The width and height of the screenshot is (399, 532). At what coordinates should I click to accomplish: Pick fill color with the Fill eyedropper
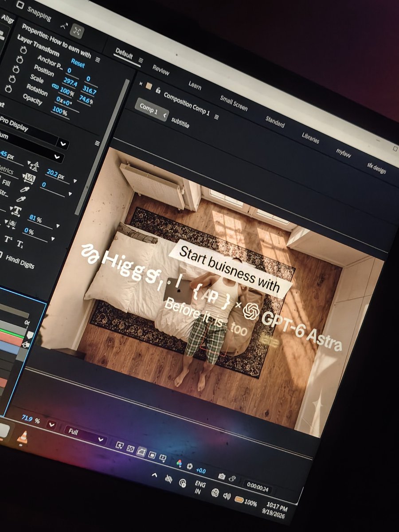(x=24, y=190)
